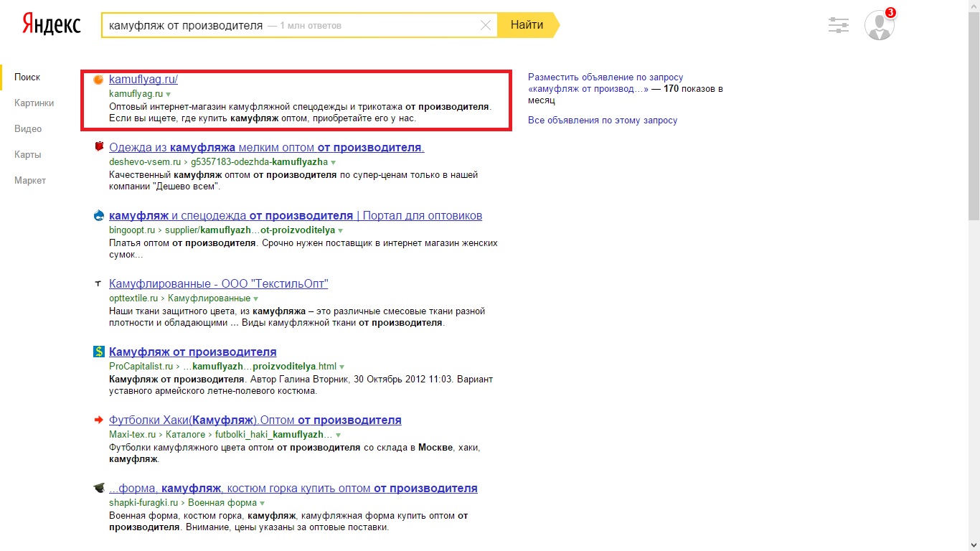The height and width of the screenshot is (551, 980).
Task: Switch to Видео search
Action: point(28,128)
